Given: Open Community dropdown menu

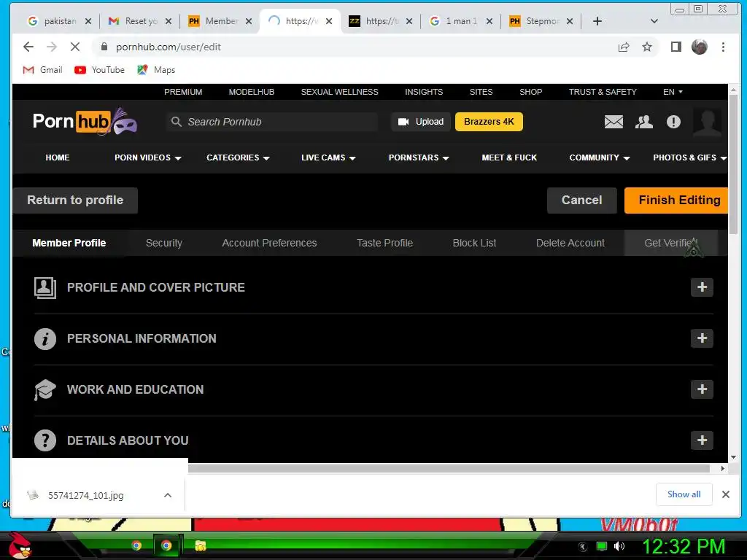Looking at the screenshot, I should (600, 157).
